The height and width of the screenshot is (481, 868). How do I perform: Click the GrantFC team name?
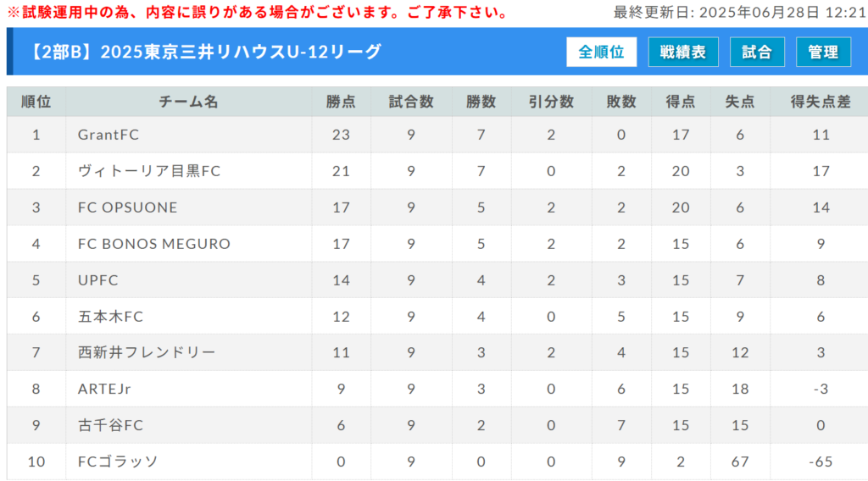click(x=108, y=135)
